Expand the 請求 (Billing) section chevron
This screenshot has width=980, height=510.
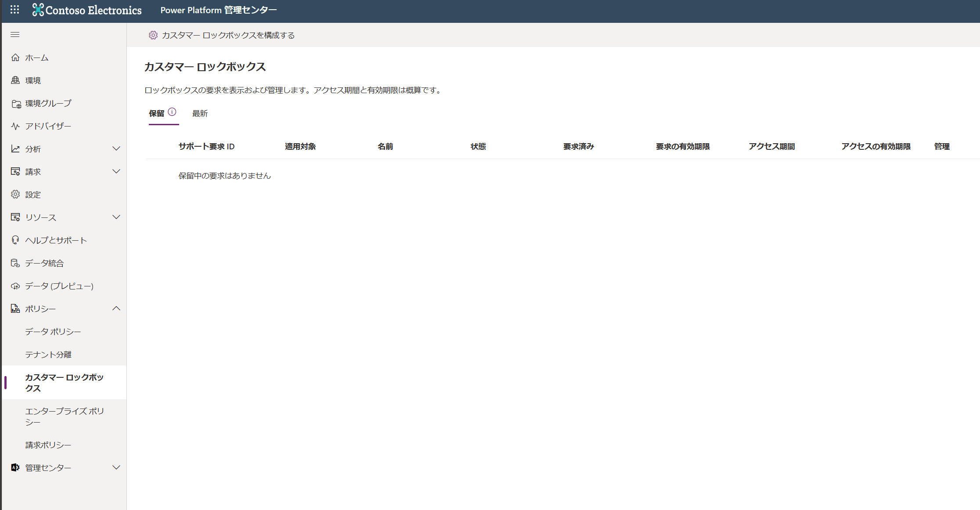pyautogui.click(x=116, y=172)
